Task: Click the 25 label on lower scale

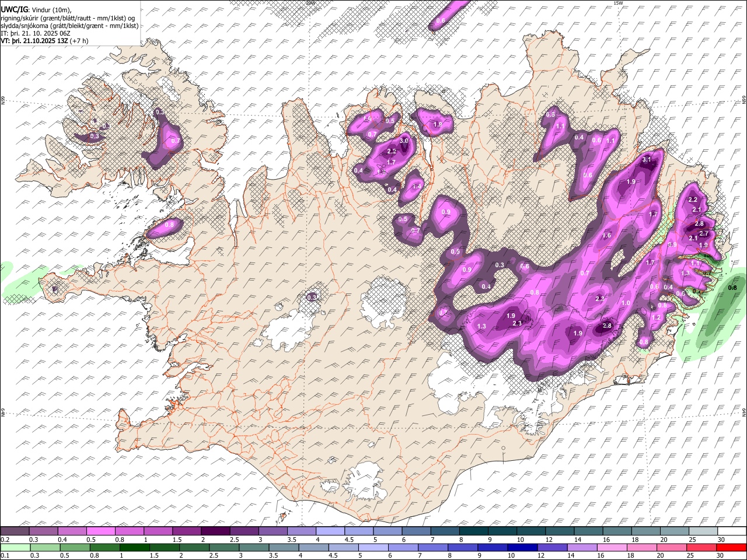Action: (x=692, y=555)
